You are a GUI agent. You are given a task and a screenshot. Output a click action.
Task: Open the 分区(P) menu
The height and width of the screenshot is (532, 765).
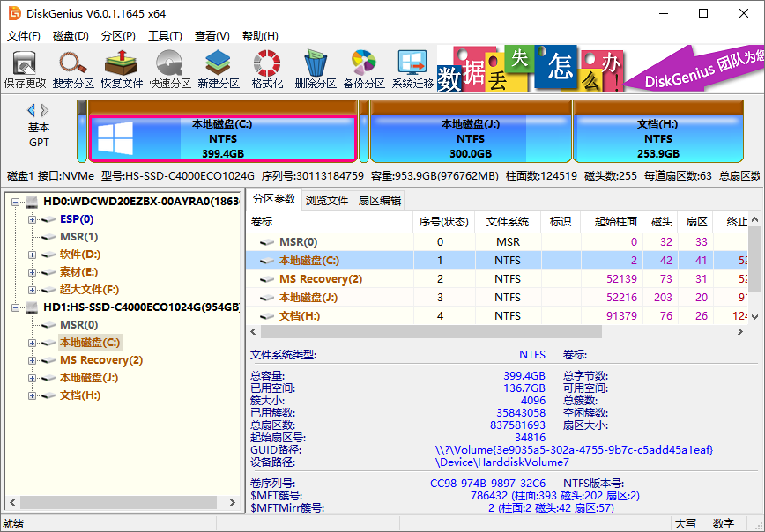(118, 36)
